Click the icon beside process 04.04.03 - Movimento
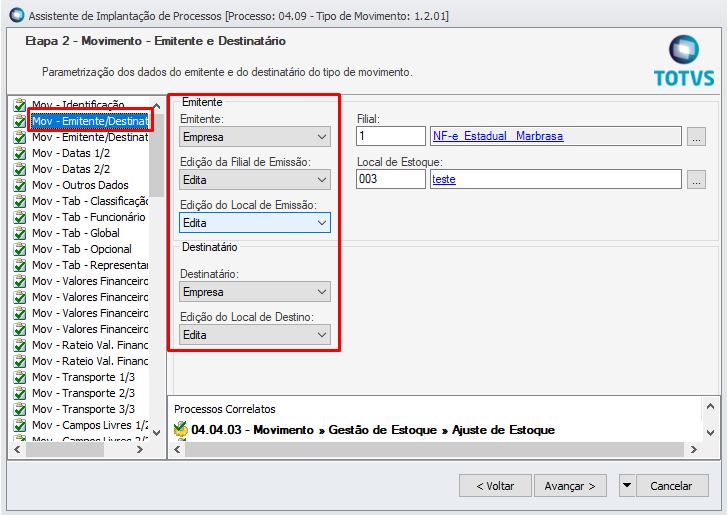This screenshot has height=515, width=728. coord(181,430)
